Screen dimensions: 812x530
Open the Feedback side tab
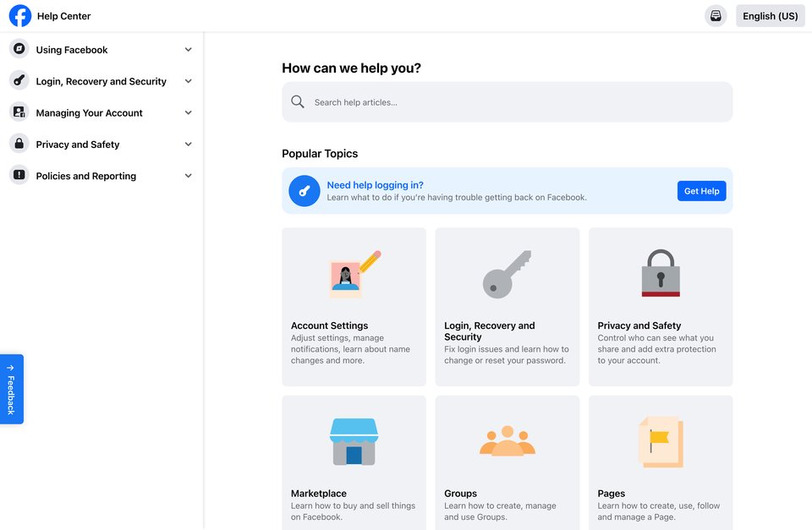pyautogui.click(x=11, y=389)
